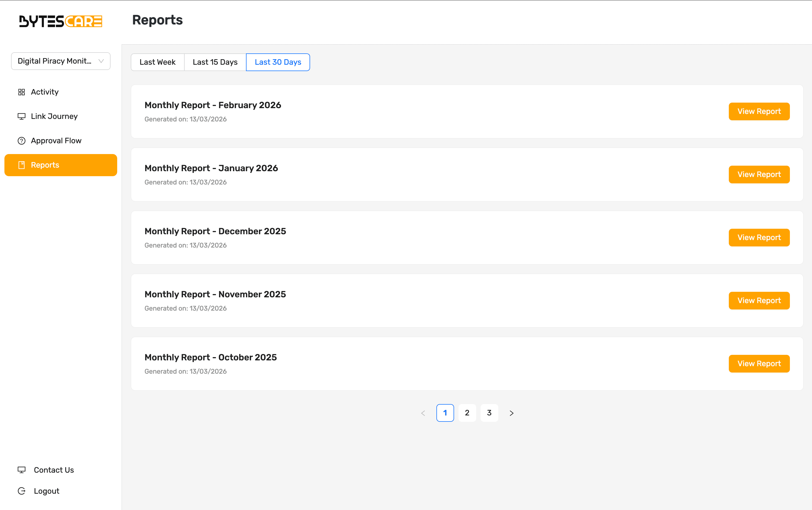Switch to the Last 15 Days filter tab
Viewport: 812px width, 510px height.
215,62
